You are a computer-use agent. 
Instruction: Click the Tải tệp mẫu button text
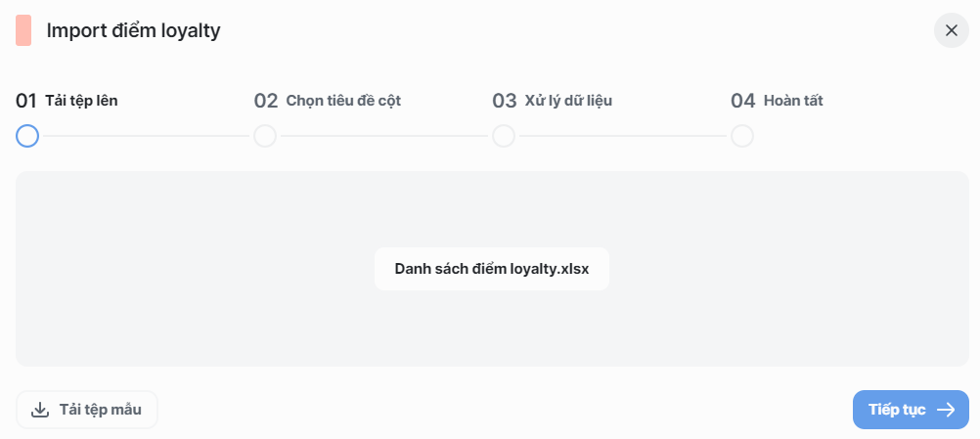[99, 410]
